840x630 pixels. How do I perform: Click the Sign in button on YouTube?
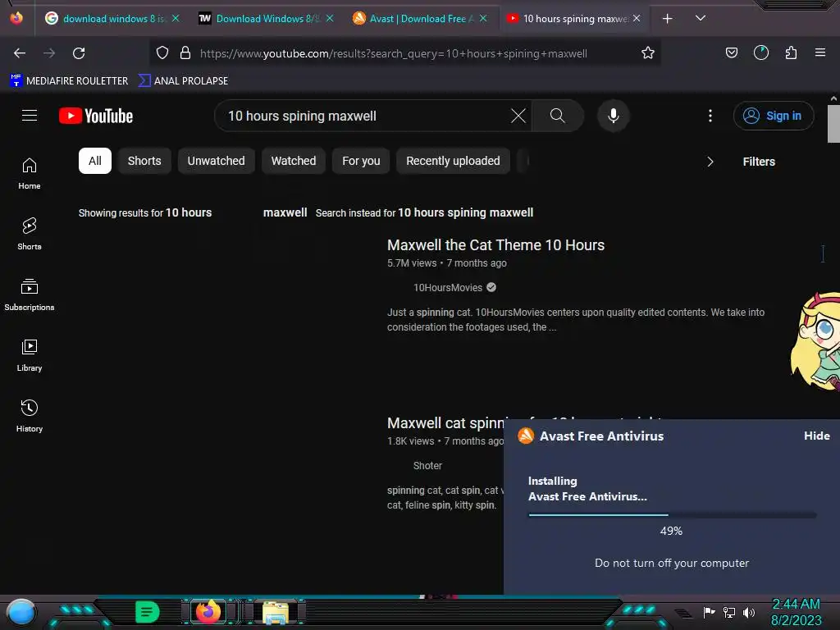774,116
